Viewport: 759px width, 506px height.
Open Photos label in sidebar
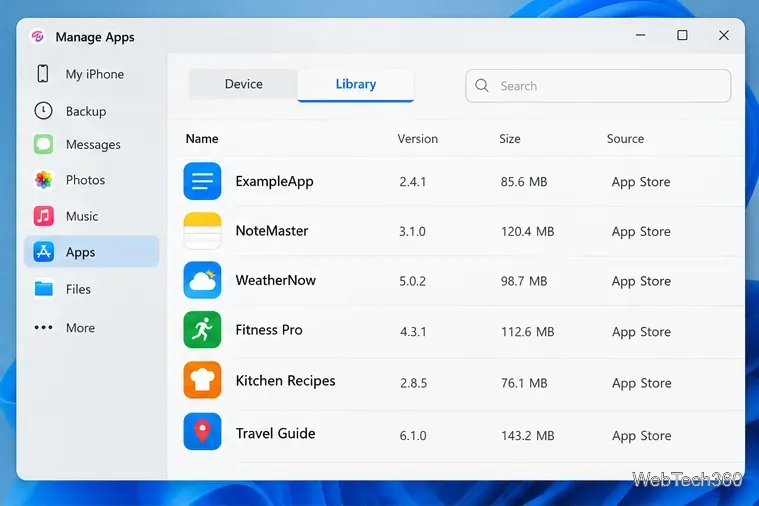tap(86, 180)
